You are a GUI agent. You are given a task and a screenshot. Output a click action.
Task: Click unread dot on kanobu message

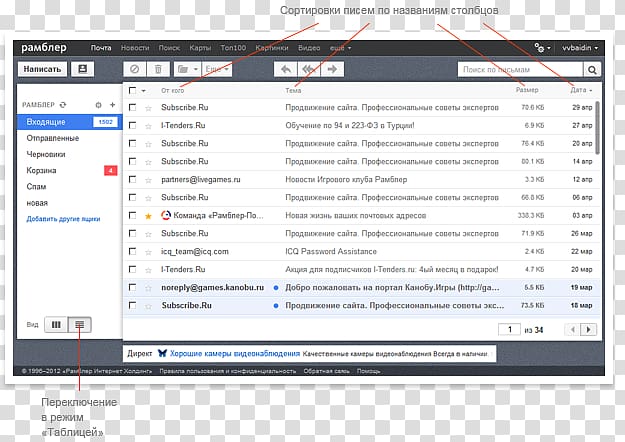(x=276, y=288)
